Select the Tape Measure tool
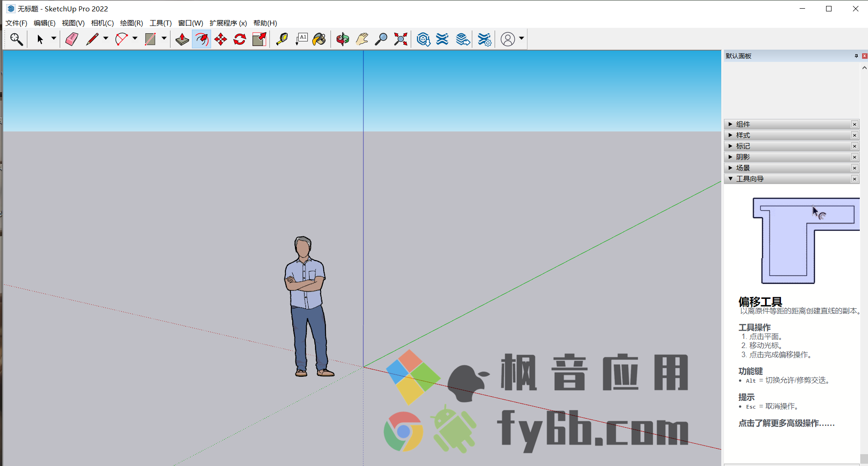868x466 pixels. point(282,39)
